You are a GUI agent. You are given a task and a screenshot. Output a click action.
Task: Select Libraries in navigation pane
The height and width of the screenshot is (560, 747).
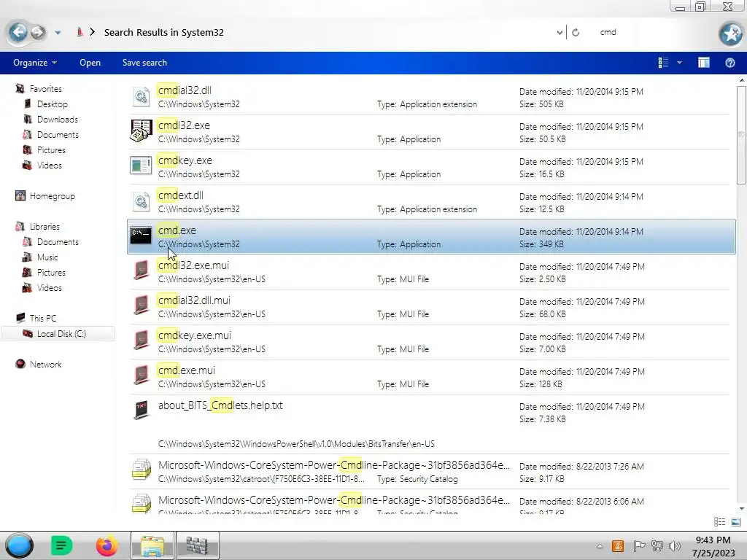pyautogui.click(x=44, y=226)
